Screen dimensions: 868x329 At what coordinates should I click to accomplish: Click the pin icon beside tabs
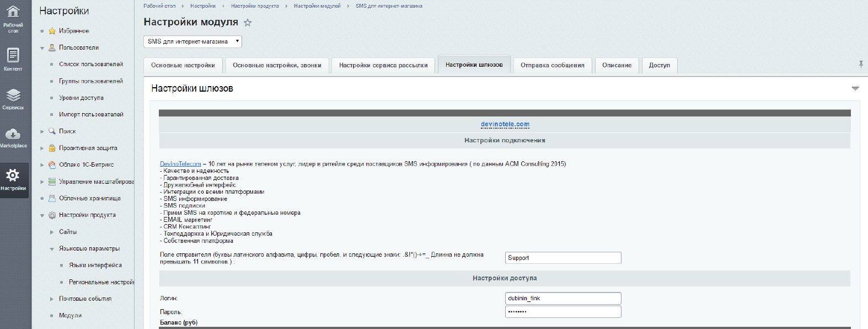pos(860,65)
